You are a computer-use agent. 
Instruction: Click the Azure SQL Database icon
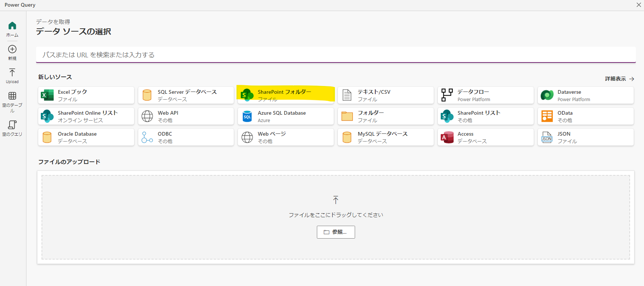pos(247,117)
